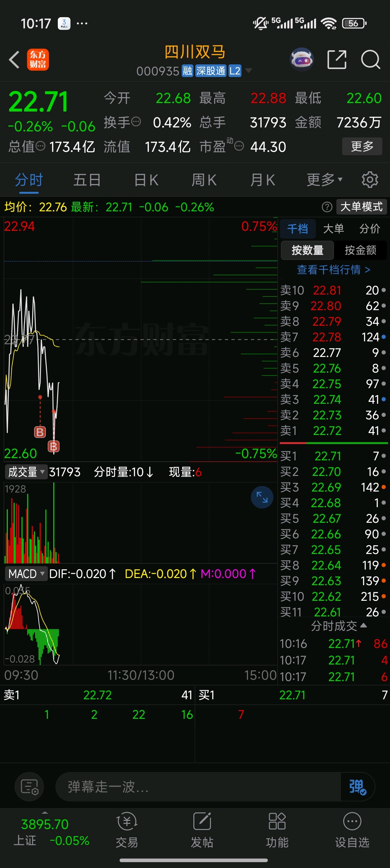
Task: Tap the 卖10 22.81 order row
Action: point(333,290)
